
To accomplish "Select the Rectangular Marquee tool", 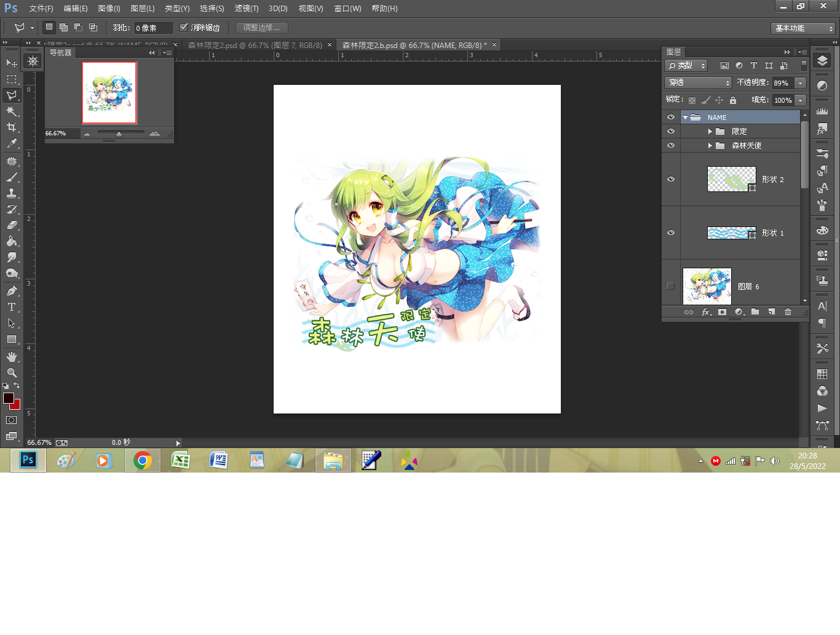I will point(12,79).
